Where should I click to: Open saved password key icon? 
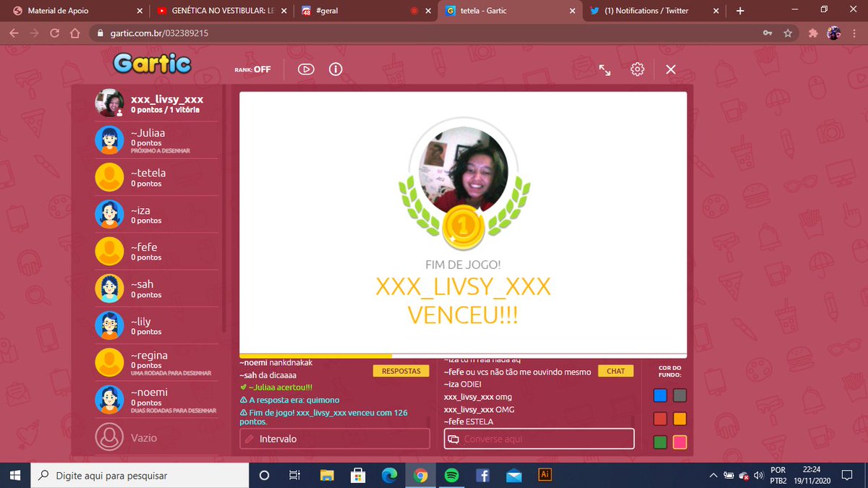[x=767, y=33]
